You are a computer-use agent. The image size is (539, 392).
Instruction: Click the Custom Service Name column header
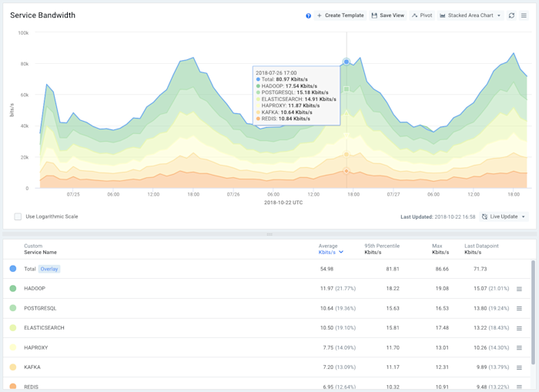tap(40, 250)
